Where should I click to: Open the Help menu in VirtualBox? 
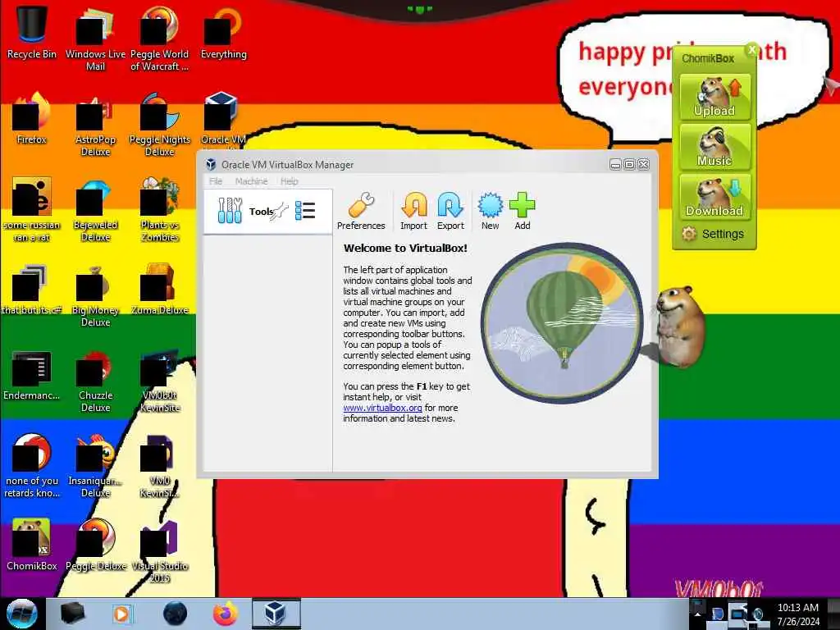(x=290, y=181)
